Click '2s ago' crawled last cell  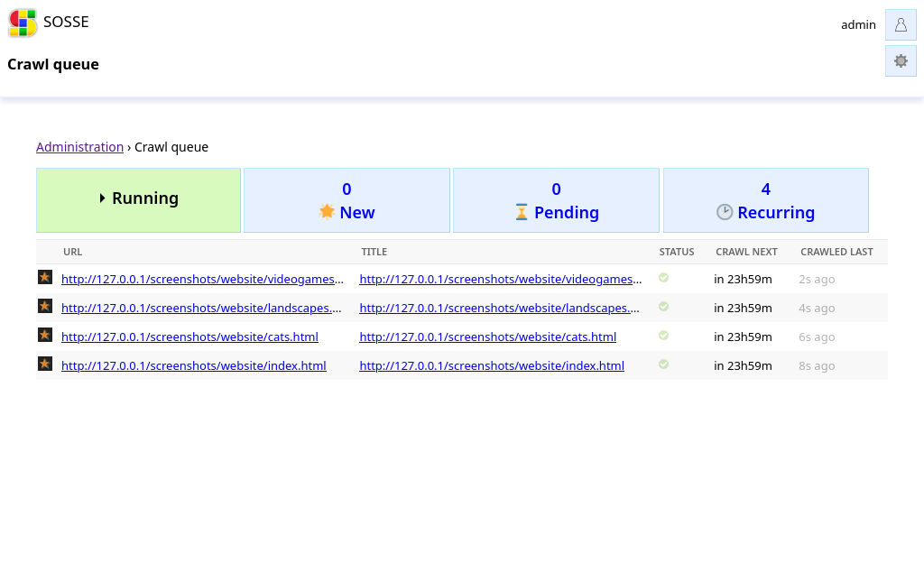tap(817, 279)
